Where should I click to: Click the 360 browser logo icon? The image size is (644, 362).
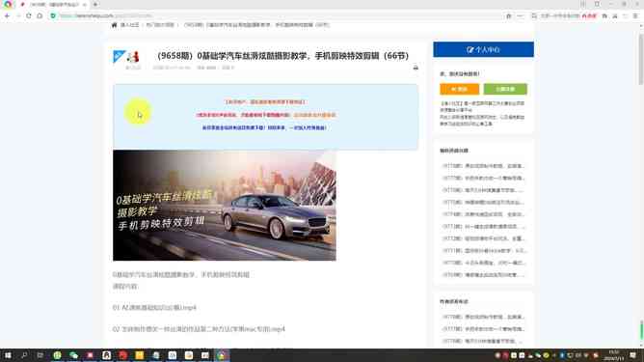coord(8,5)
